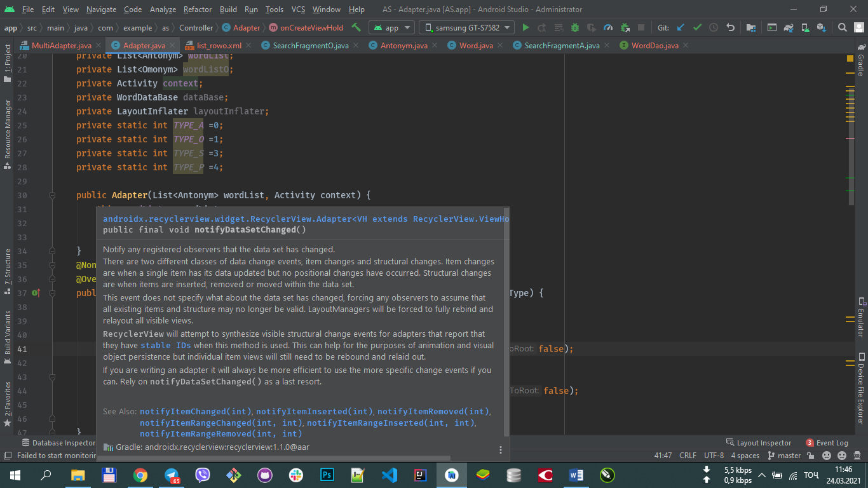
Task: Toggle the Structure tool window
Action: (x=8, y=271)
